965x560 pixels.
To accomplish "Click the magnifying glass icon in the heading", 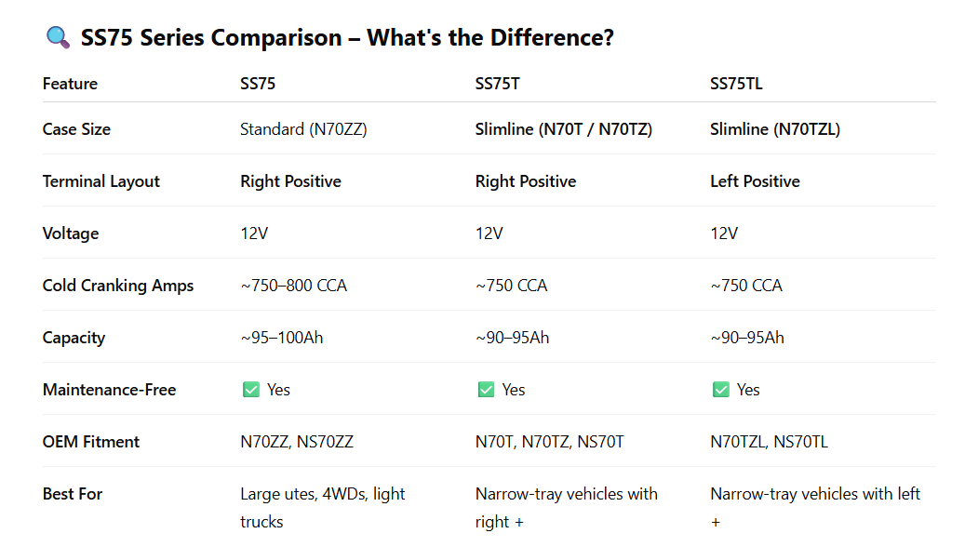I will [x=57, y=38].
